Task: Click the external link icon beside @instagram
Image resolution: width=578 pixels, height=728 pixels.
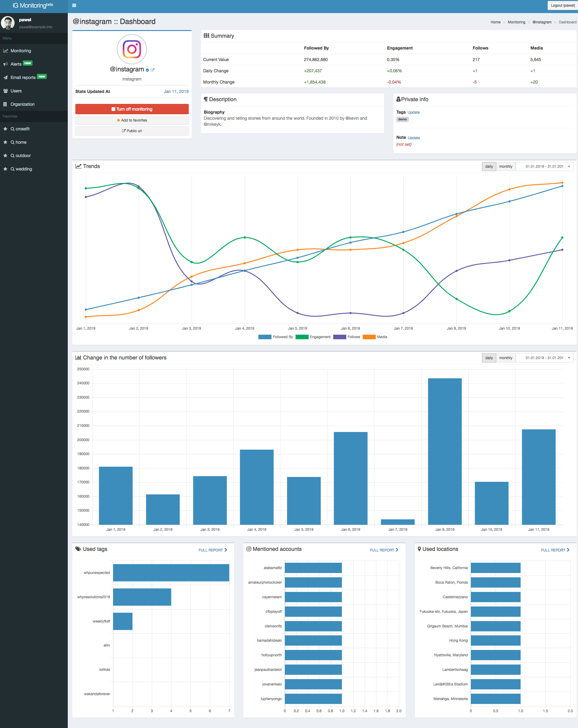Action: pos(152,70)
